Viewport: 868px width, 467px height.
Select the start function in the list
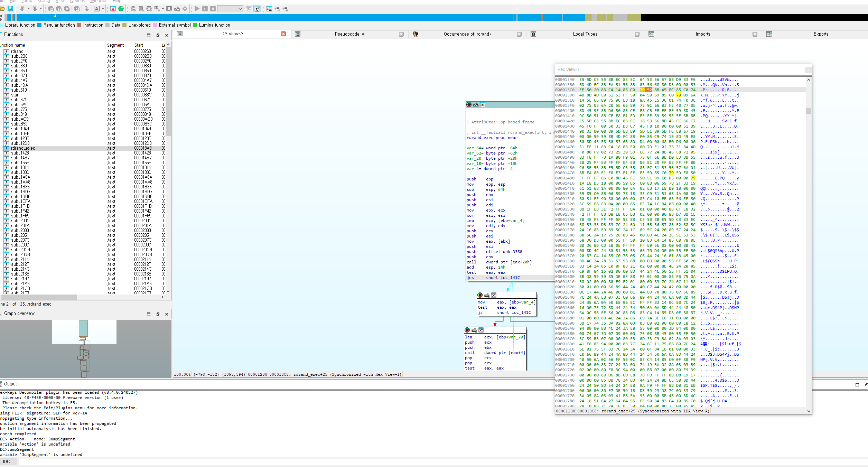tap(83, 95)
